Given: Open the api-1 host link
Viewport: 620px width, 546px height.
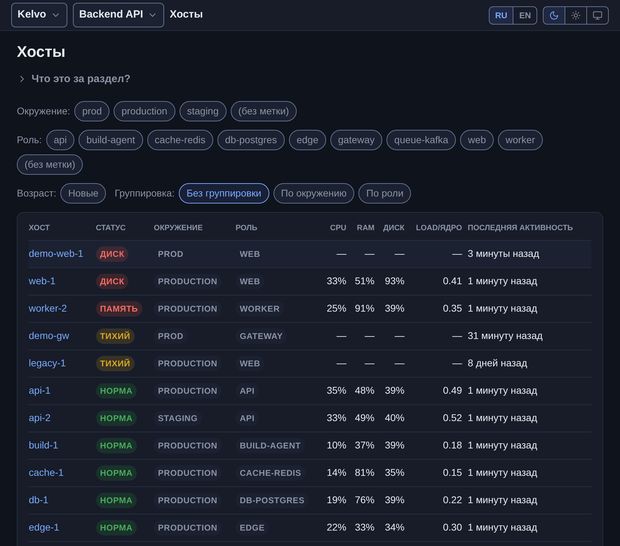Looking at the screenshot, I should tap(40, 391).
